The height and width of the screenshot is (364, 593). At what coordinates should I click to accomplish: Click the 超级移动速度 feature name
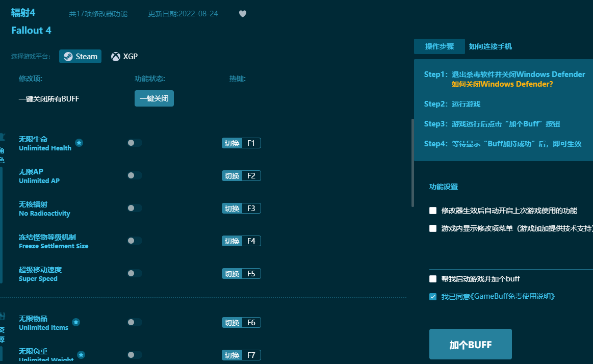(x=40, y=270)
